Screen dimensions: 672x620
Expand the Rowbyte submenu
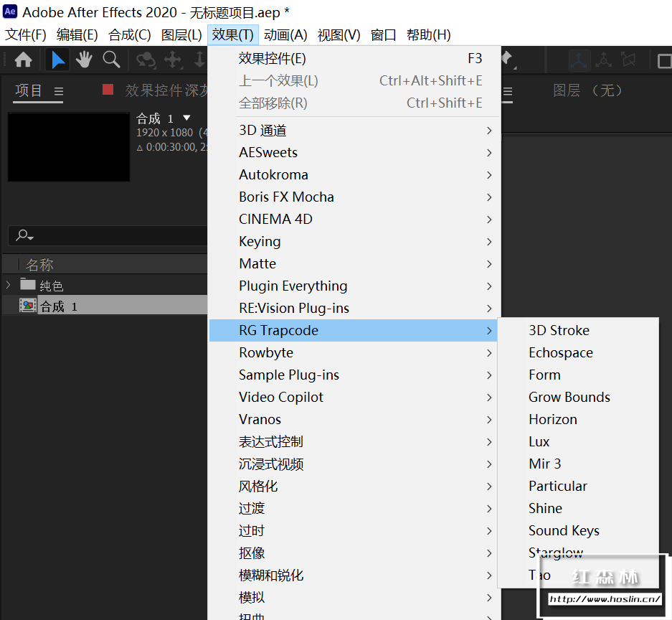pos(354,353)
